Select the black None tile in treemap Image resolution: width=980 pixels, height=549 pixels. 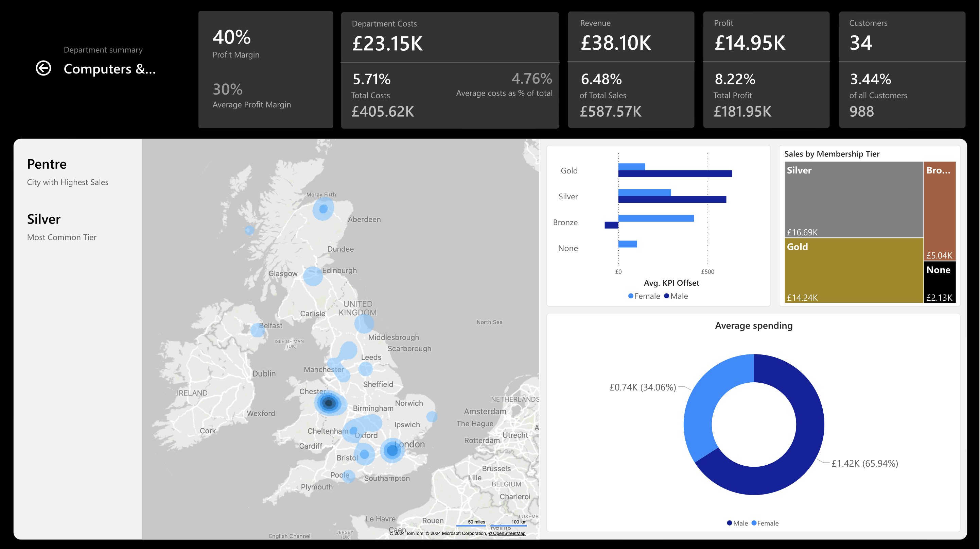pos(940,282)
